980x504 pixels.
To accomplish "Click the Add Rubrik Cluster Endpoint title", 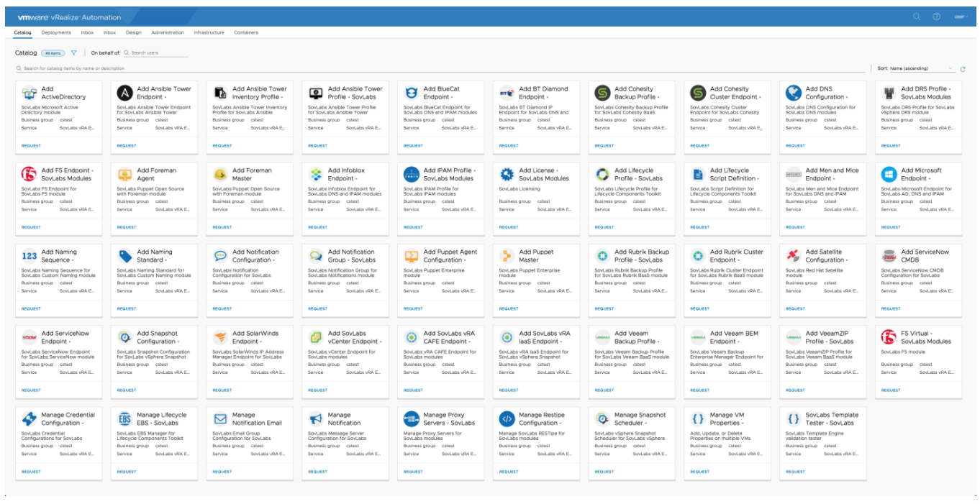I will click(736, 256).
